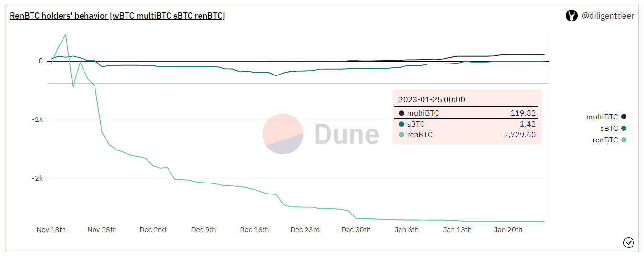Image resolution: width=644 pixels, height=258 pixels.
Task: Click the Nov 25th x-axis label
Action: pyautogui.click(x=102, y=230)
